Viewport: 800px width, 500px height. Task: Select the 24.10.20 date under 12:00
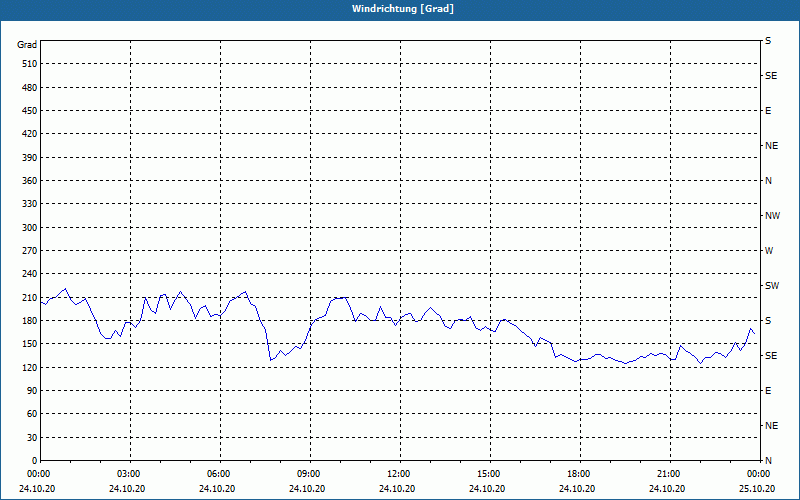click(x=397, y=488)
